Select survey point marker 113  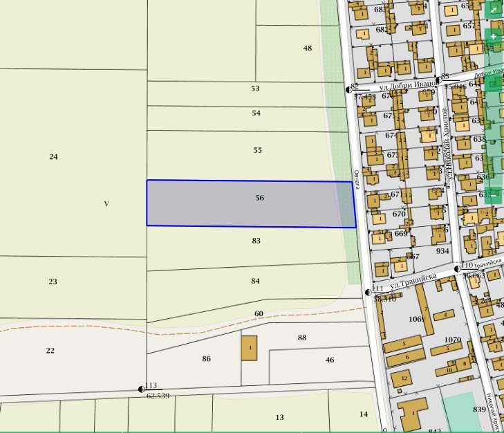[142, 389]
